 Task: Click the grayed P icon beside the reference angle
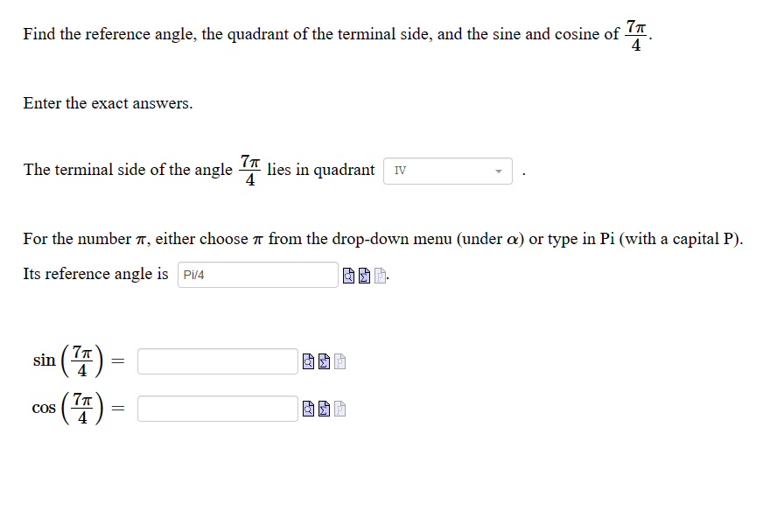pos(379,276)
